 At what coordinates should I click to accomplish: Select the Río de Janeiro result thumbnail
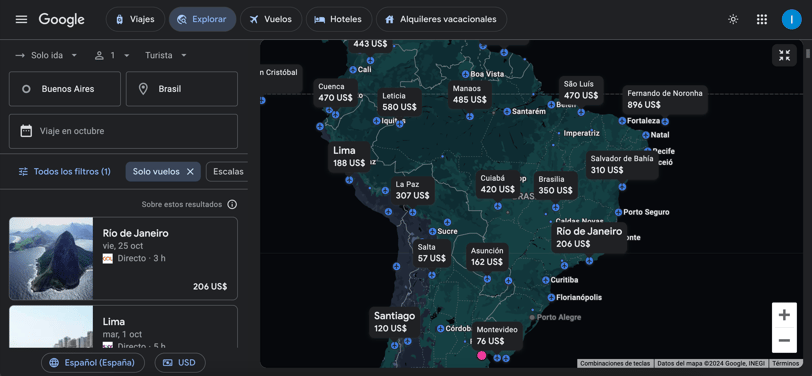(51, 258)
